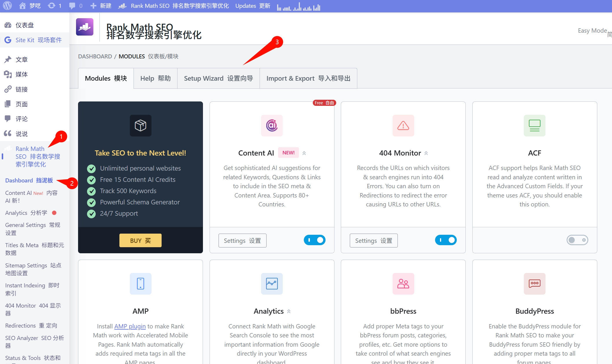This screenshot has height=364, width=612.
Task: Open the Pages icon in sidebar
Action: pyautogui.click(x=8, y=104)
